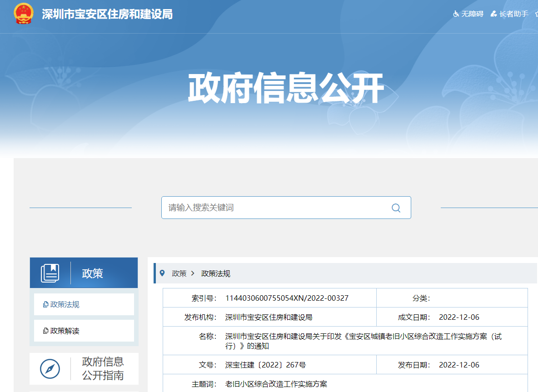Screen dimensions: 538x392
Task: Click the 长者助手 elder assistant icon
Action: pyautogui.click(x=493, y=14)
